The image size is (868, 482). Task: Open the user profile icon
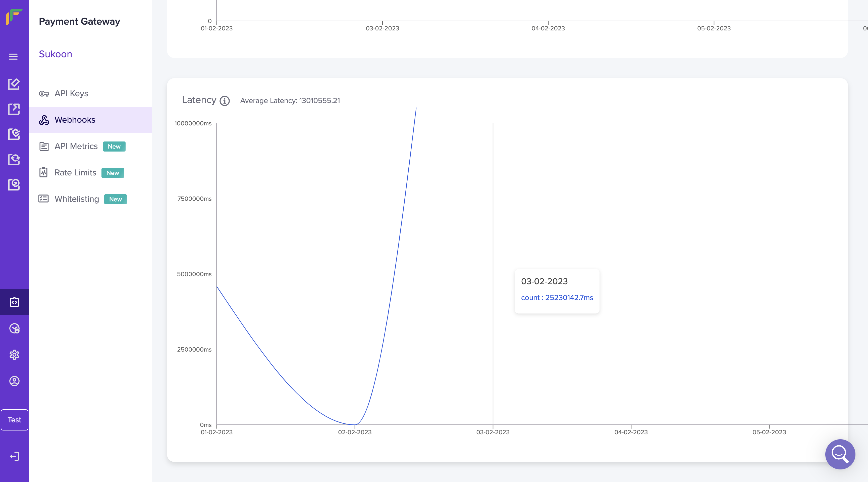click(x=14, y=381)
